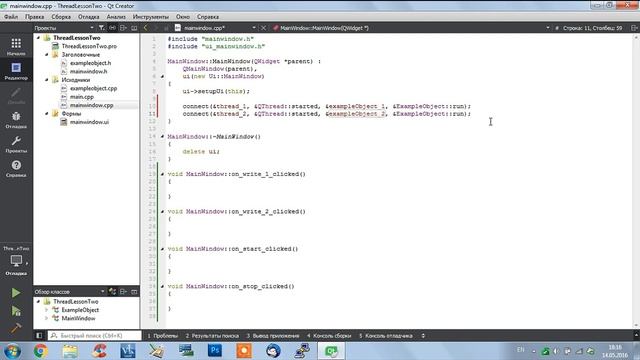Screen dimensions: 640x360
Task: Toggle the lock icon beside mainwindow.cpp
Action: coord(166,28)
